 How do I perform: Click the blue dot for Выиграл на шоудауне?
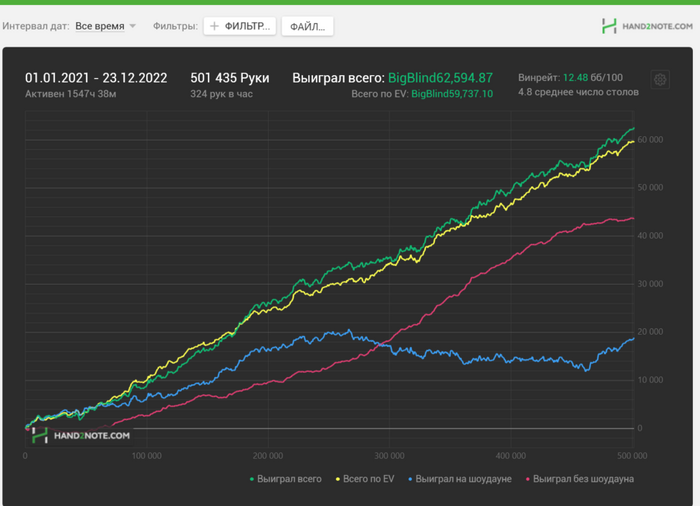[410, 479]
